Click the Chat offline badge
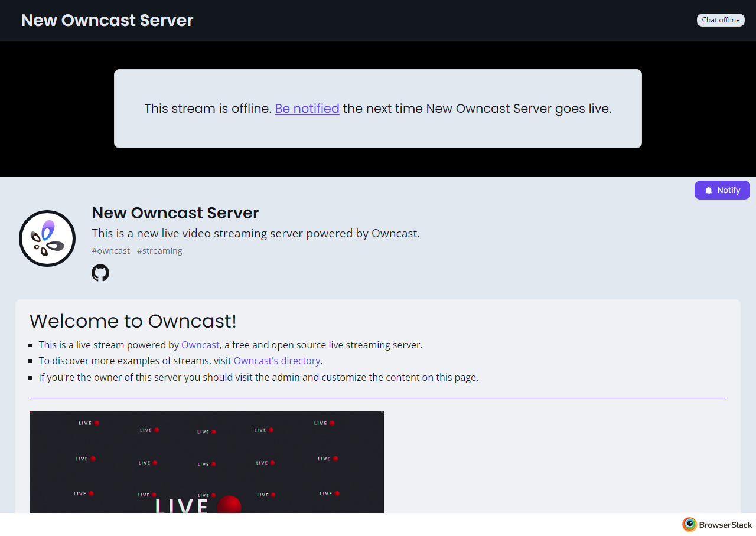The image size is (756, 536). (x=721, y=20)
